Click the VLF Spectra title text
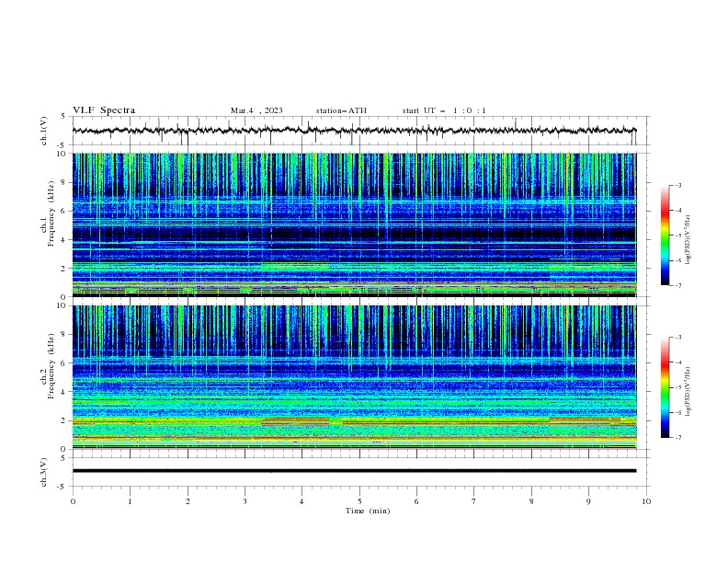Image resolution: width=728 pixels, height=563 pixels. 104,110
